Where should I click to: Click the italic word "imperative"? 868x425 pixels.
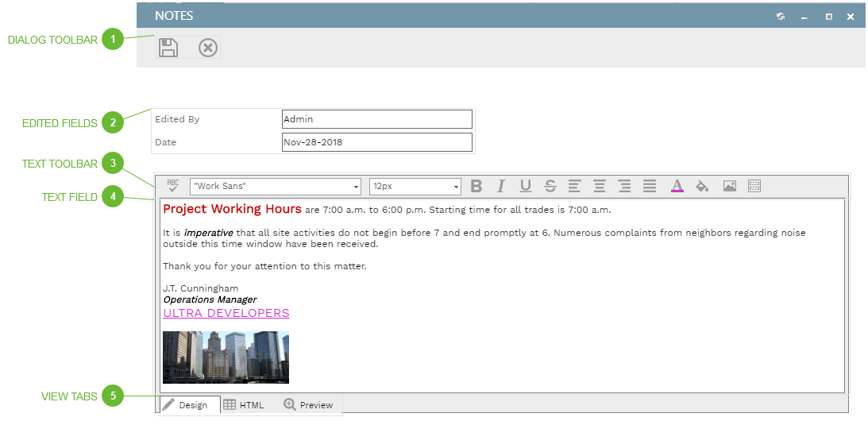(208, 233)
